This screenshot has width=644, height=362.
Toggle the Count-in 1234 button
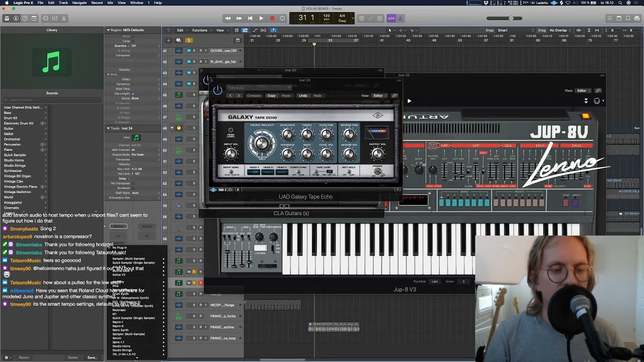tap(391, 18)
